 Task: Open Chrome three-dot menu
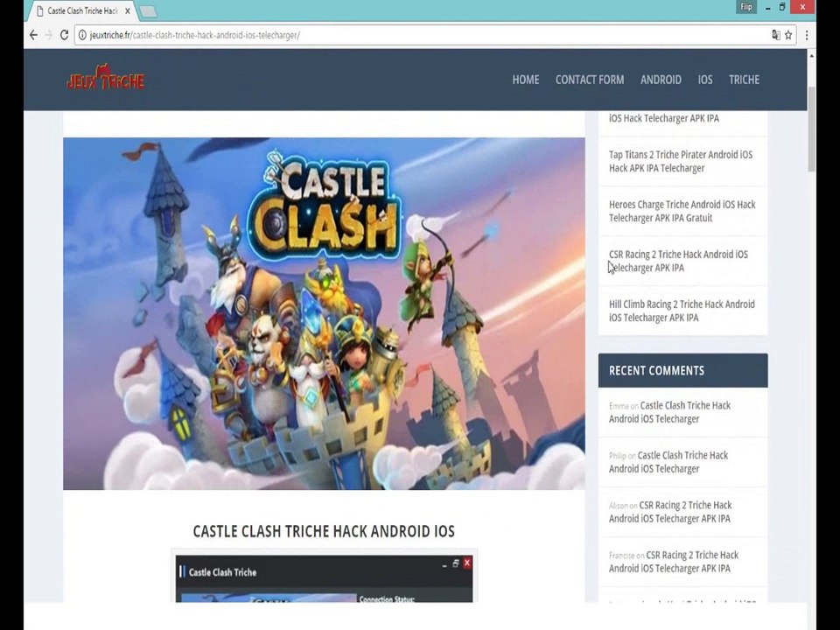click(807, 35)
